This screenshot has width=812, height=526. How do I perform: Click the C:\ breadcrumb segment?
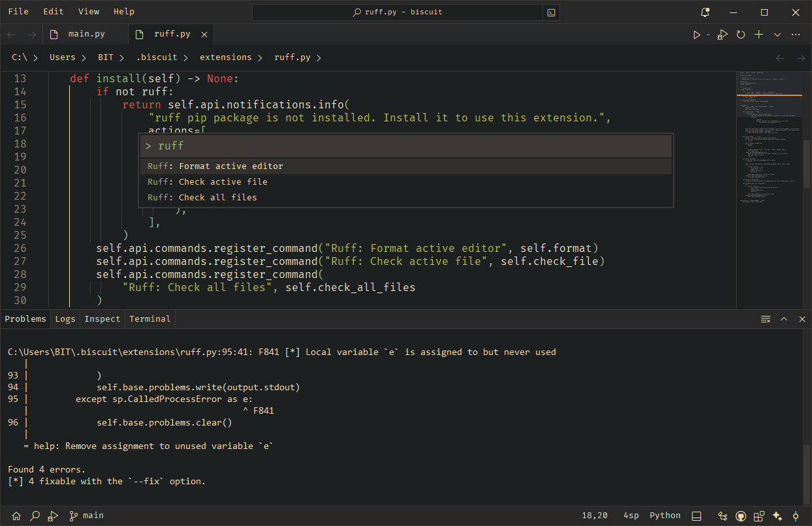[20, 57]
